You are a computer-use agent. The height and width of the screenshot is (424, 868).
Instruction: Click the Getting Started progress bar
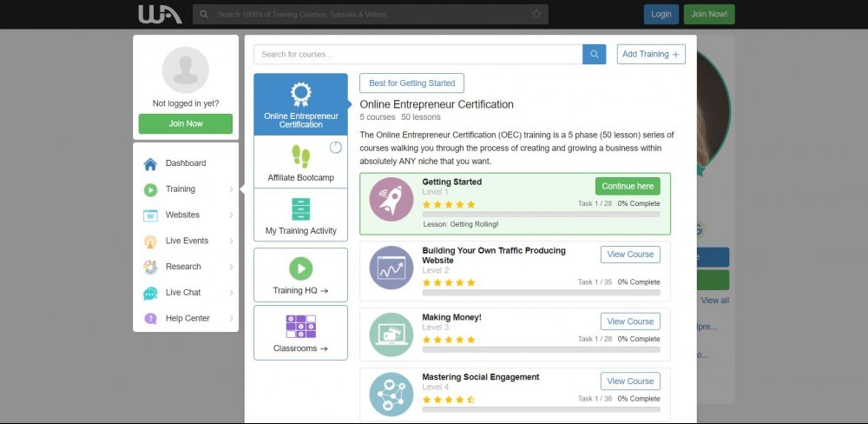click(x=542, y=215)
